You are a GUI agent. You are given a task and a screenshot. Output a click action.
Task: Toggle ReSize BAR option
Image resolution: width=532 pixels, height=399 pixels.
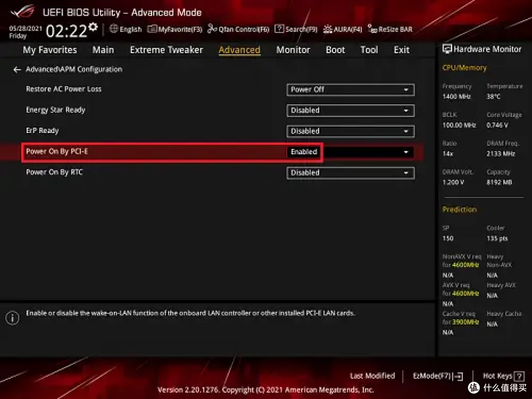(x=390, y=29)
